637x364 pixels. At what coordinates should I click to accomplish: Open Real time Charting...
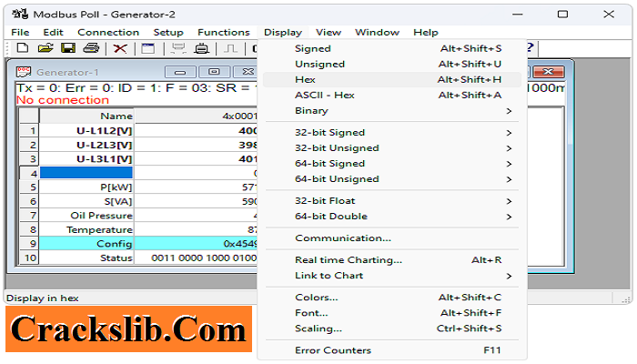coord(392,260)
